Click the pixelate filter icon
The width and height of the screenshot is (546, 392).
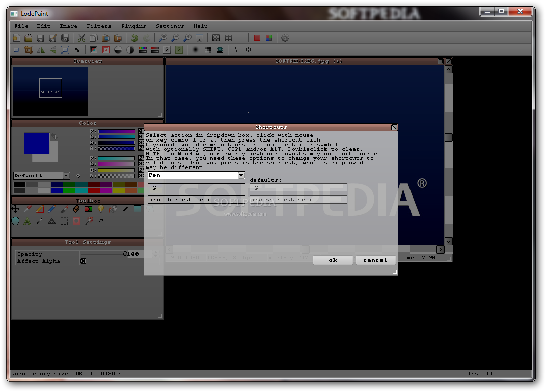207,50
